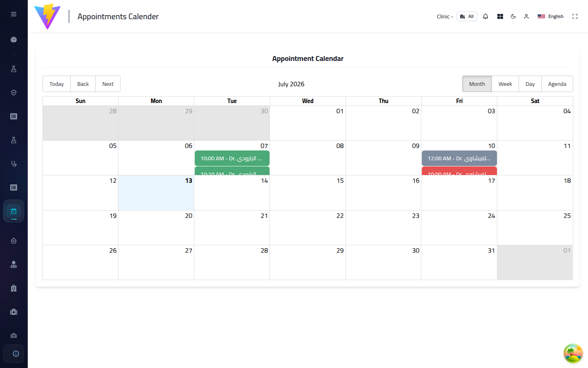This screenshot has height=368, width=588.
Task: Select the active calendar icon in sidebar
Action: coord(13,211)
